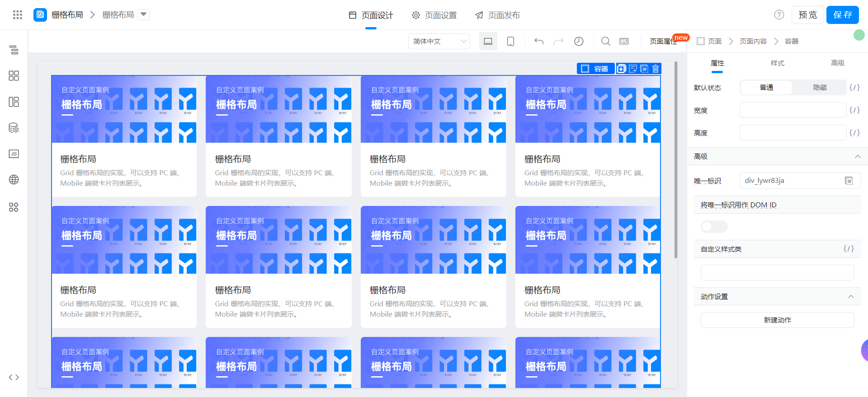The height and width of the screenshot is (397, 868).
Task: Click the 唯一标识 field showing div_lywr83ja
Action: tap(800, 181)
